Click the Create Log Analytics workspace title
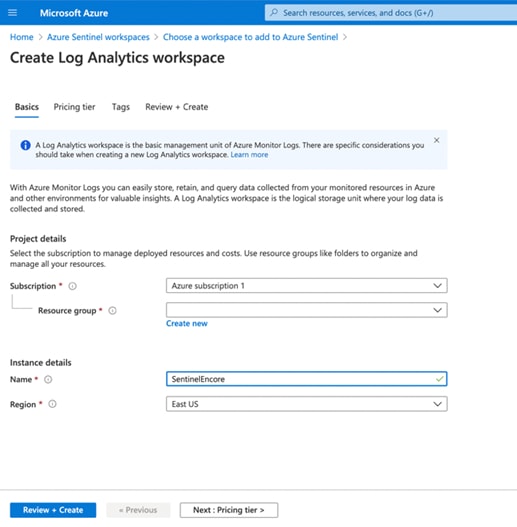This screenshot has height=527, width=517. (117, 58)
